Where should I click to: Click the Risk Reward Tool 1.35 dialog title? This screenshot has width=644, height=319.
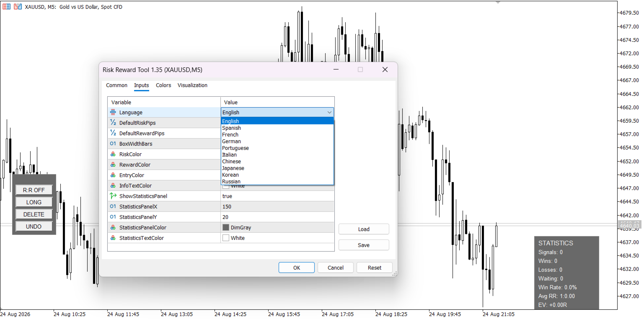[x=153, y=70]
